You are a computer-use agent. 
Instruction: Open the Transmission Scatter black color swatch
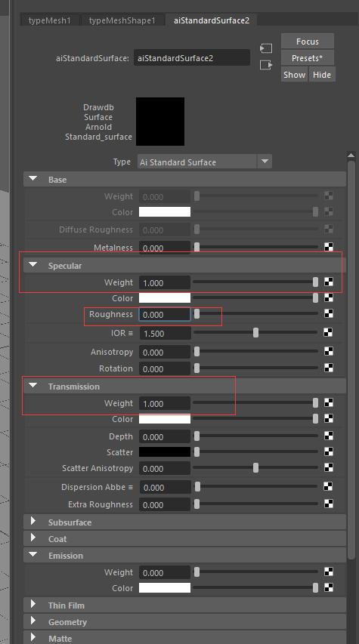pyautogui.click(x=165, y=451)
